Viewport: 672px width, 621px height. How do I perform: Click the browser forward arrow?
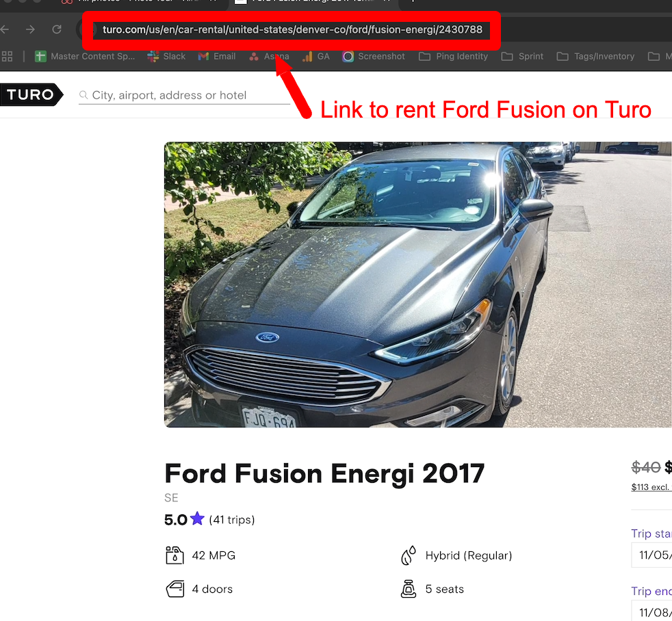coord(30,29)
